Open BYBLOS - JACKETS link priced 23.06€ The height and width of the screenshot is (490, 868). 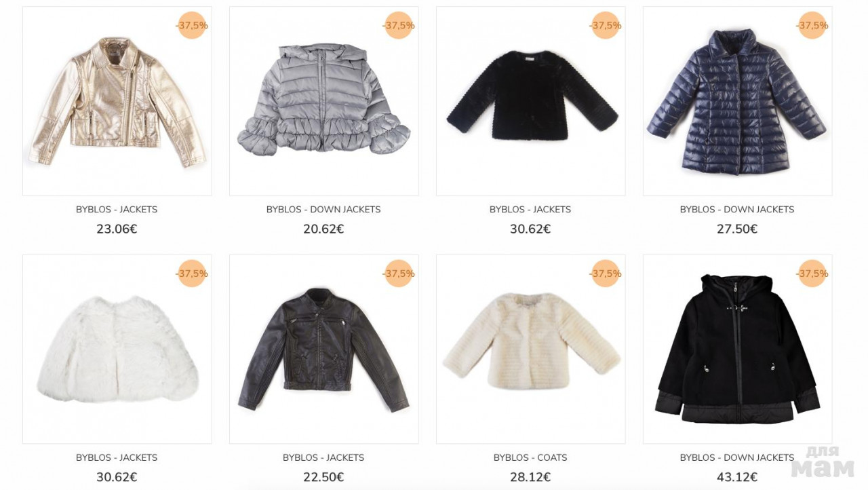point(117,209)
